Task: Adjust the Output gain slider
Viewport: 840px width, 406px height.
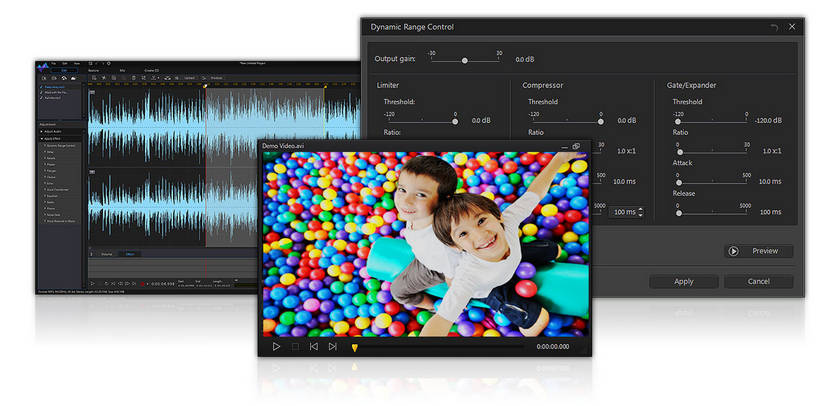Action: [464, 60]
